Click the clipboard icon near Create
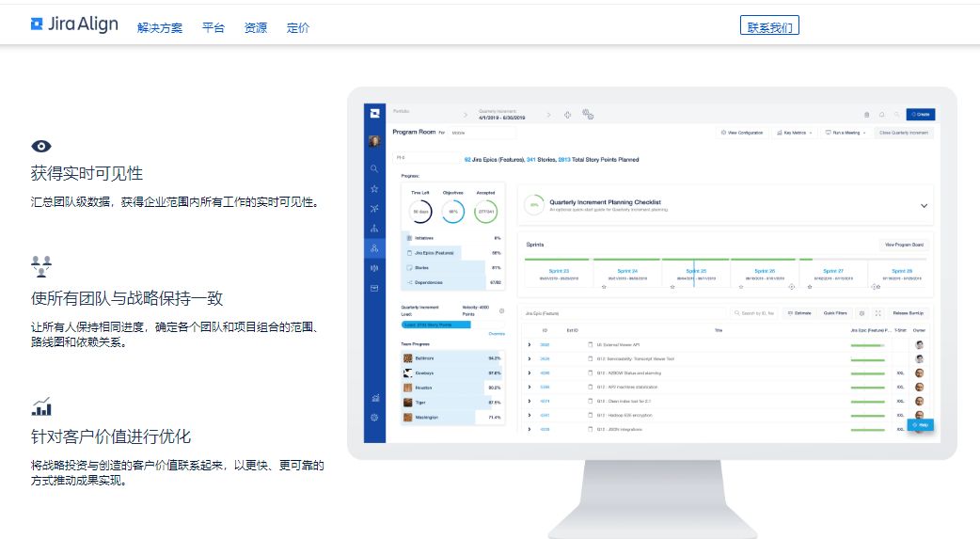Viewport: 980px width, 539px height. tap(866, 115)
